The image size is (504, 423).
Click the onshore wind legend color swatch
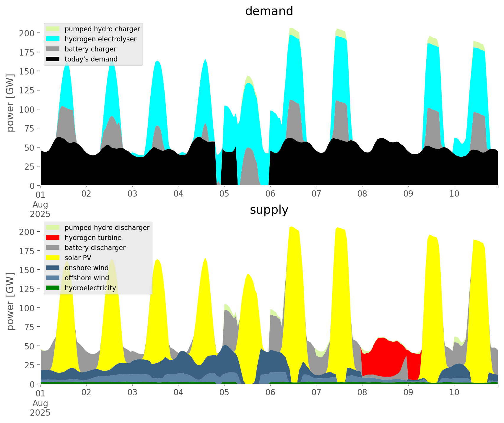pyautogui.click(x=53, y=268)
